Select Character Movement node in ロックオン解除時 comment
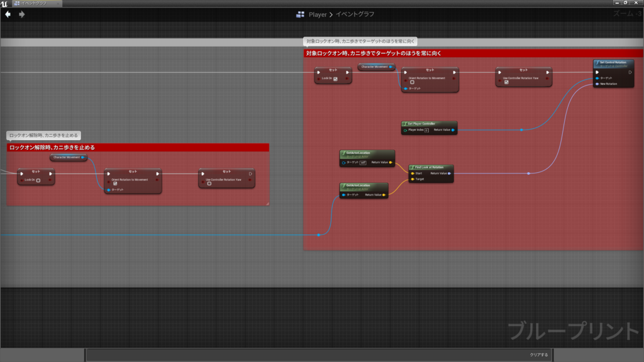This screenshot has width=644, height=362. pyautogui.click(x=69, y=157)
